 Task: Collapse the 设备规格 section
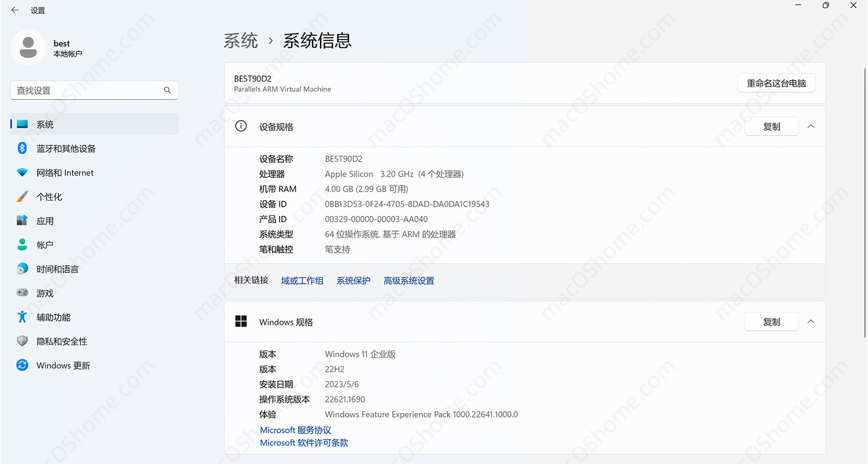point(810,126)
